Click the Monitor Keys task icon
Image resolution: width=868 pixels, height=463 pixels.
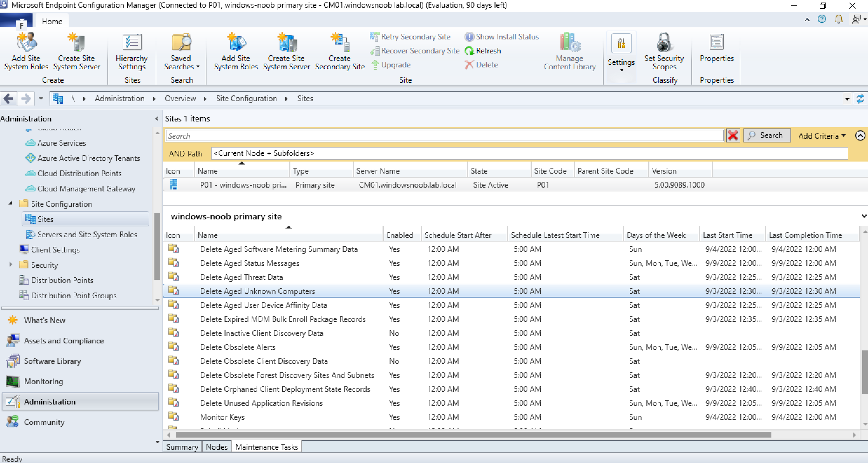(x=173, y=417)
